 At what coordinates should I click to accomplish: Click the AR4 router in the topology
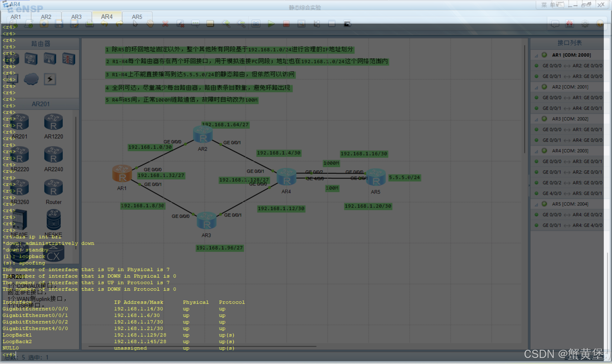286,177
